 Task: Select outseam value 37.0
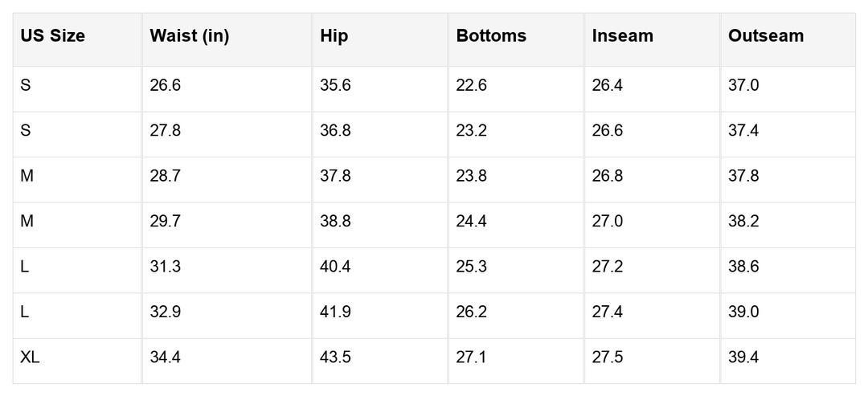point(743,86)
